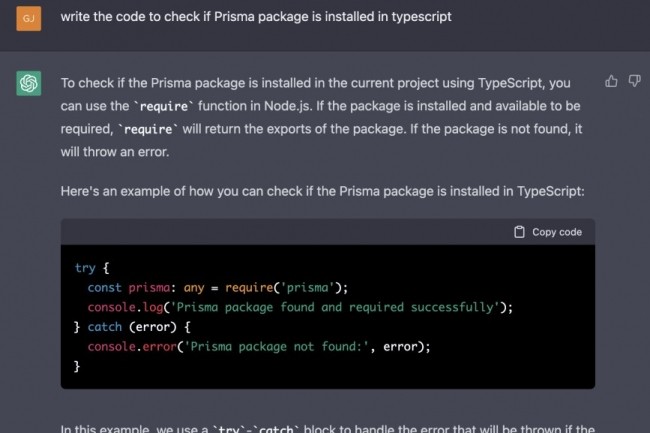Click the final closing brace in code block
The image size is (650, 433).
pyautogui.click(x=77, y=366)
